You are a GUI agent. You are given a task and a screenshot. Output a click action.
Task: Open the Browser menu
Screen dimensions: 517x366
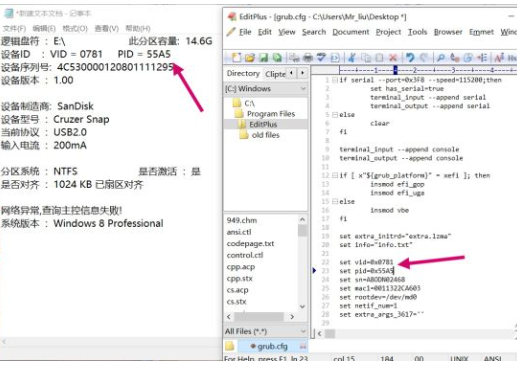[x=448, y=32]
